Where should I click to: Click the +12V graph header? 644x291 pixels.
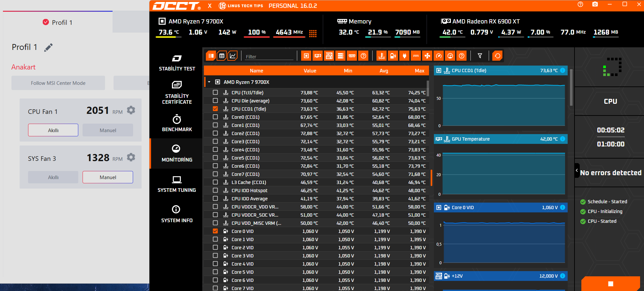pos(501,276)
